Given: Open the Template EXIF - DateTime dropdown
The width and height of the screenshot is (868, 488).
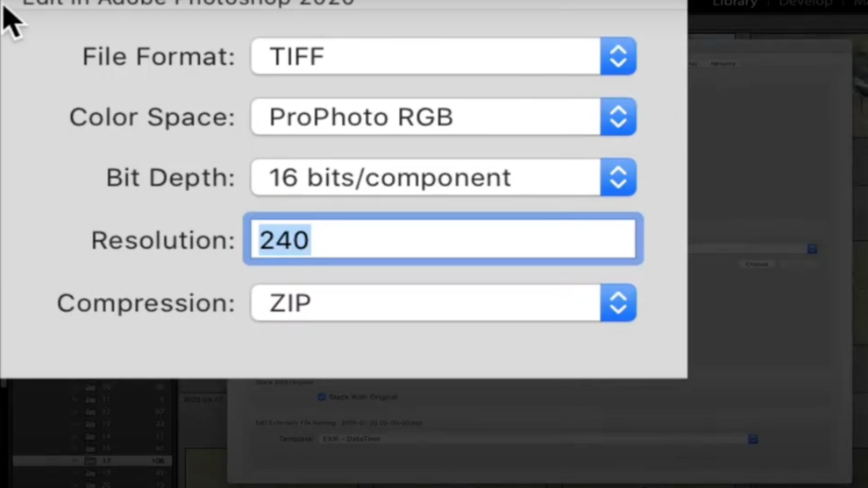Looking at the screenshot, I should click(x=535, y=439).
